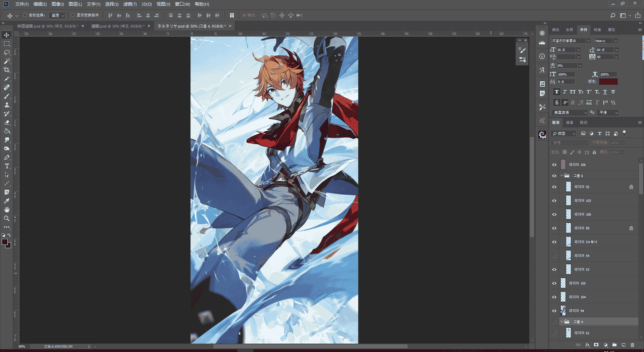Hide layer 레이어 106 visibility eye

(554, 165)
